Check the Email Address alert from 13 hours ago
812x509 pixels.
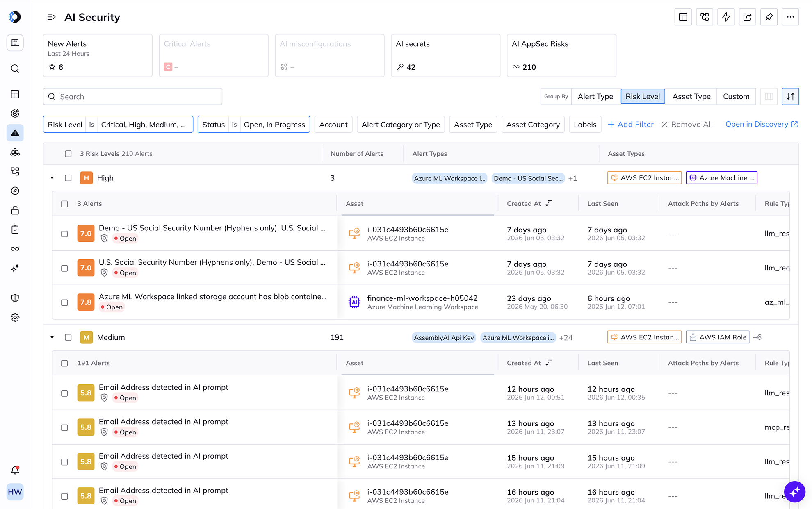[64, 427]
